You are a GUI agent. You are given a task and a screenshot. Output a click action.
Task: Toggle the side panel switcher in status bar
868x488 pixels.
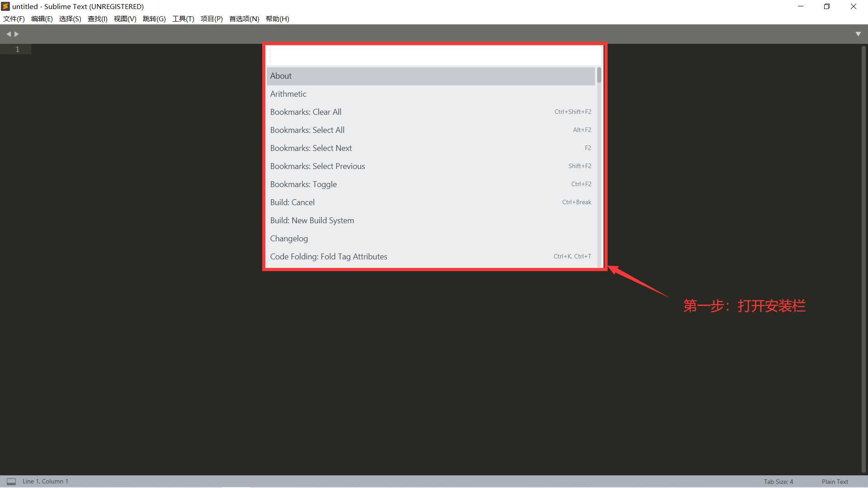[11, 482]
